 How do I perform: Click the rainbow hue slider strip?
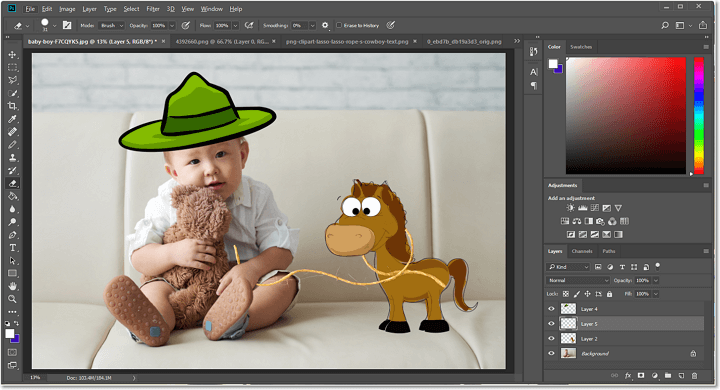coord(698,116)
